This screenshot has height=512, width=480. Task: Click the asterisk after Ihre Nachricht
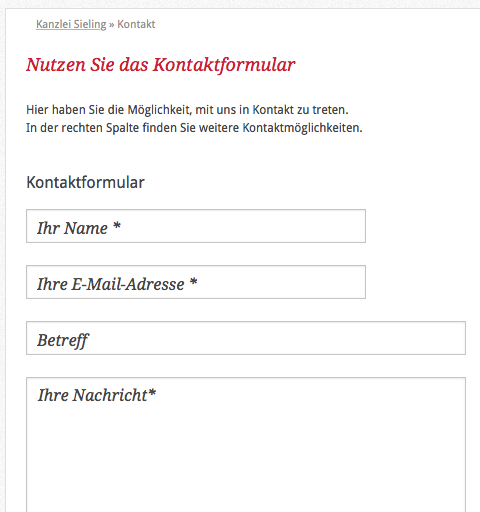[152, 393]
